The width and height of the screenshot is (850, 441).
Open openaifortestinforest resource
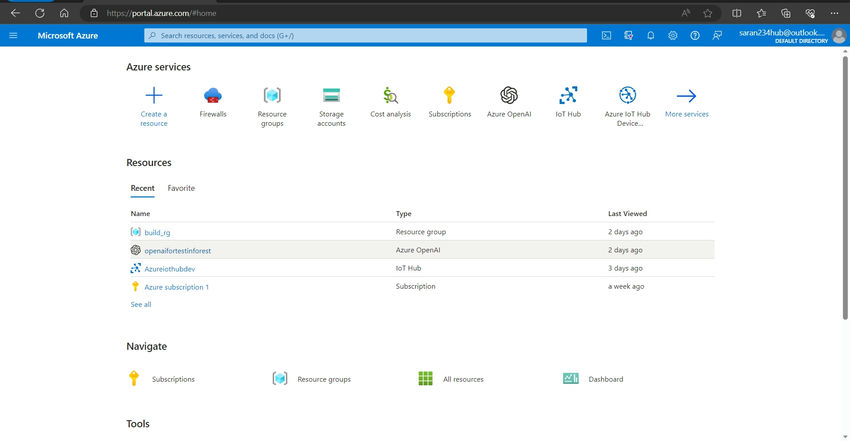178,251
